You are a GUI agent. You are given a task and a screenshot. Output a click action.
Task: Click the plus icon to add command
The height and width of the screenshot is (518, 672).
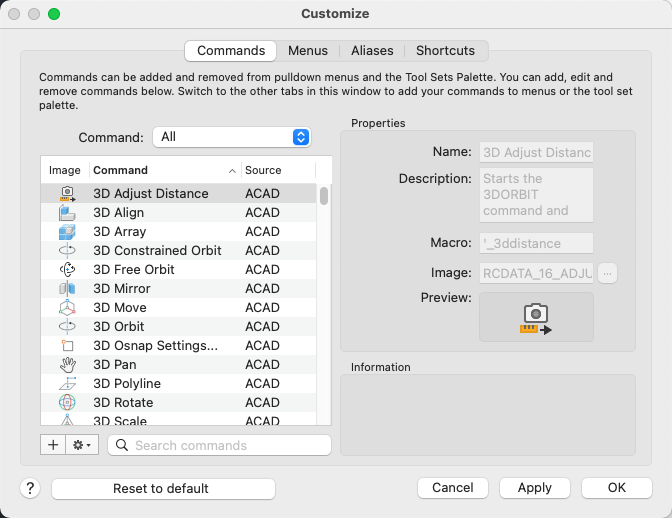53,445
